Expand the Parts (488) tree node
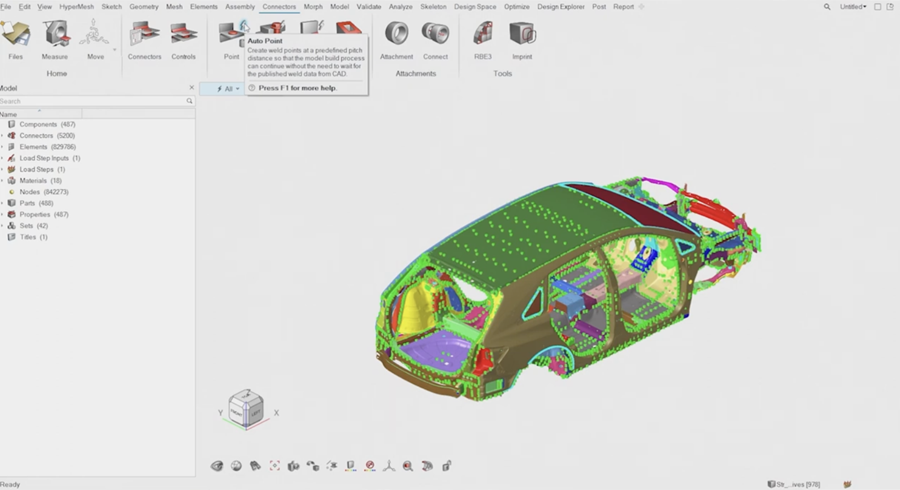This screenshot has height=490, width=900. click(2, 203)
